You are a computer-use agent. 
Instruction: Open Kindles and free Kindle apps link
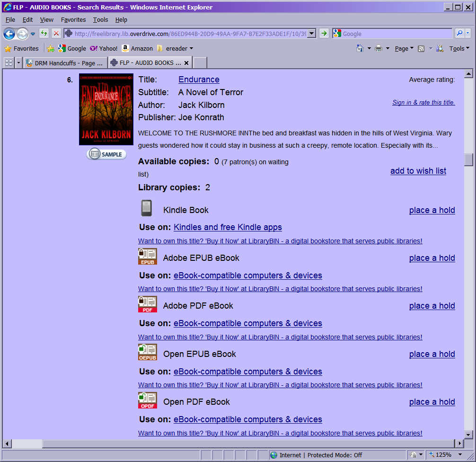pos(228,227)
